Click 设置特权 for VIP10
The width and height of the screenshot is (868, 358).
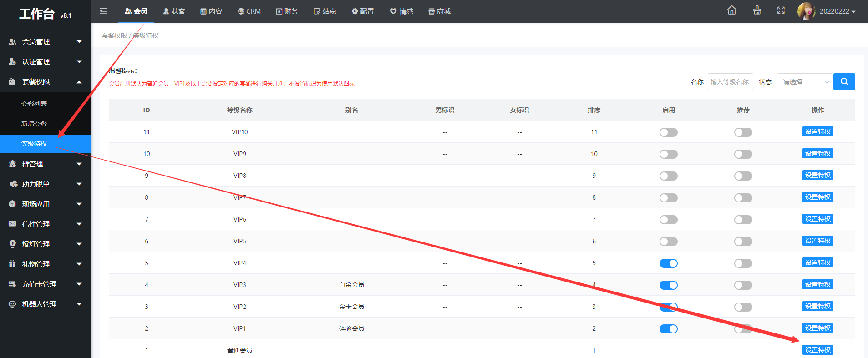pos(817,131)
